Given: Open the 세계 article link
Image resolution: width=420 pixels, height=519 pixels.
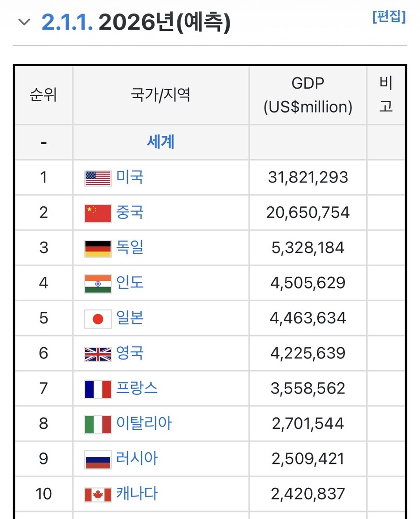Looking at the screenshot, I should (x=161, y=142).
